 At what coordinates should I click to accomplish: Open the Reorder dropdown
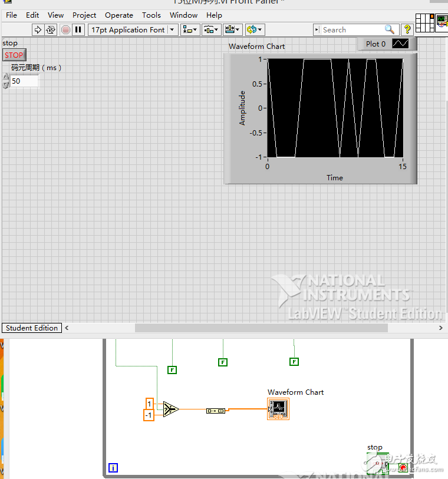click(x=255, y=29)
